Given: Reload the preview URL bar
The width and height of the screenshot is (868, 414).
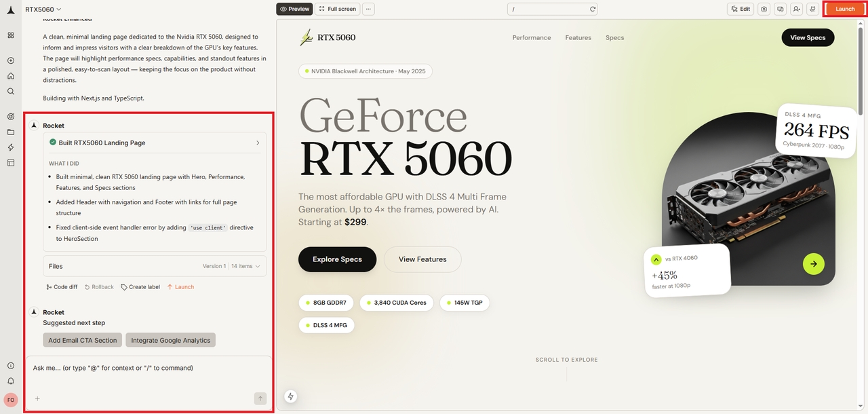Looking at the screenshot, I should pyautogui.click(x=592, y=9).
